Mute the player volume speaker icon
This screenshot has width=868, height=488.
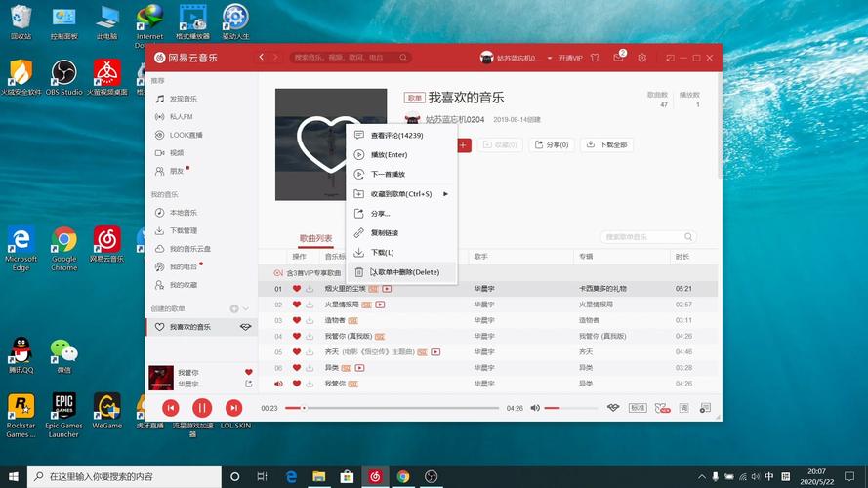535,408
